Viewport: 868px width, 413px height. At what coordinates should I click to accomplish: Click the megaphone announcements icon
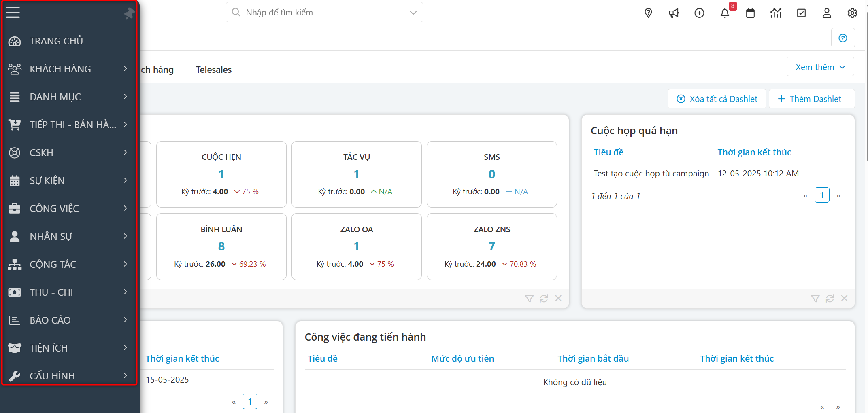pyautogui.click(x=674, y=13)
